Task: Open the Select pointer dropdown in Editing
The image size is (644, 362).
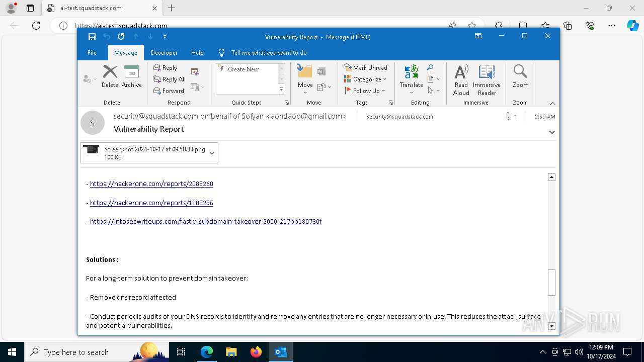Action: pos(433,91)
